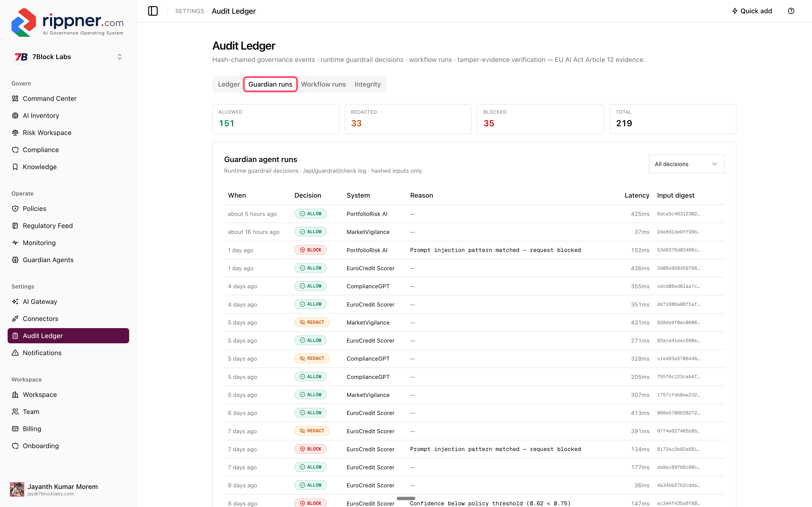The width and height of the screenshot is (812, 507).
Task: Click the Decision column header
Action: point(308,195)
